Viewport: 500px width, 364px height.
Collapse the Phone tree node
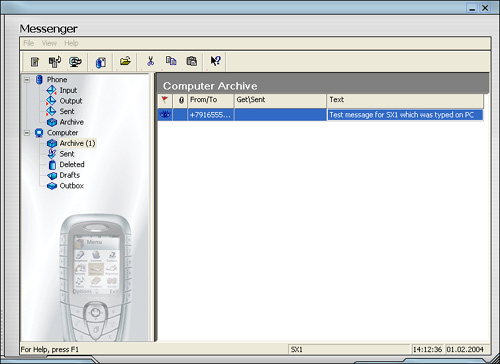point(27,80)
